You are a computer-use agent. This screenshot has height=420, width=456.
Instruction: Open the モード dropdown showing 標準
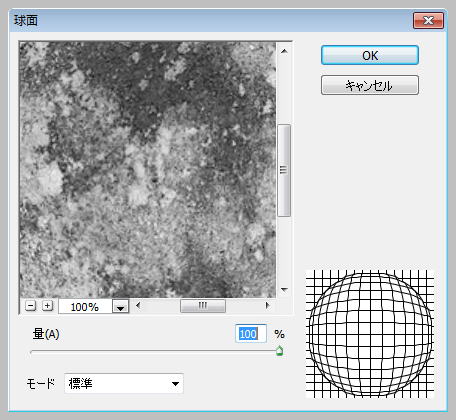point(124,383)
